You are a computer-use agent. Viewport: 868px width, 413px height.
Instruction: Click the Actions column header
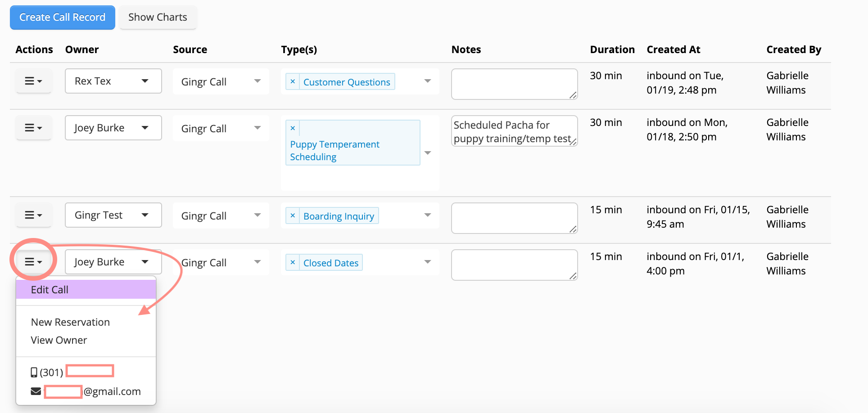tap(34, 49)
